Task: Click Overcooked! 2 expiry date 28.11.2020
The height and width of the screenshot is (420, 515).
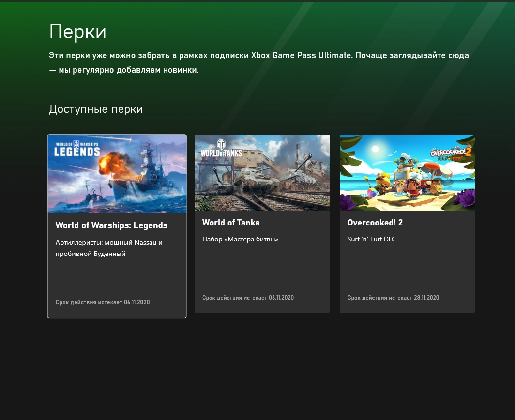Action: (x=393, y=298)
